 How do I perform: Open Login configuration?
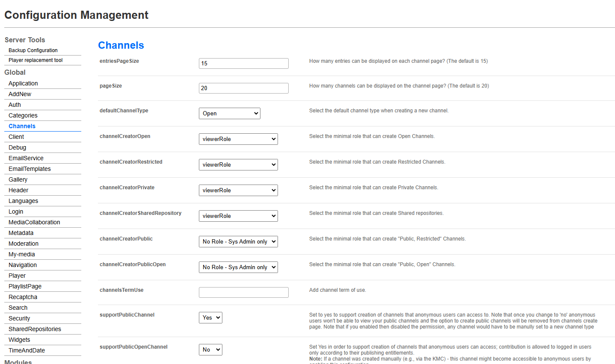(x=16, y=211)
